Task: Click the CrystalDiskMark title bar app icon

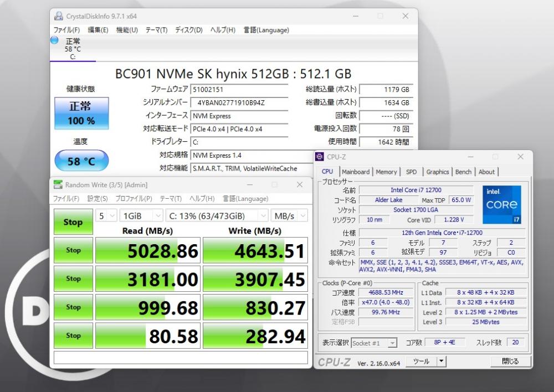Action: pos(58,185)
